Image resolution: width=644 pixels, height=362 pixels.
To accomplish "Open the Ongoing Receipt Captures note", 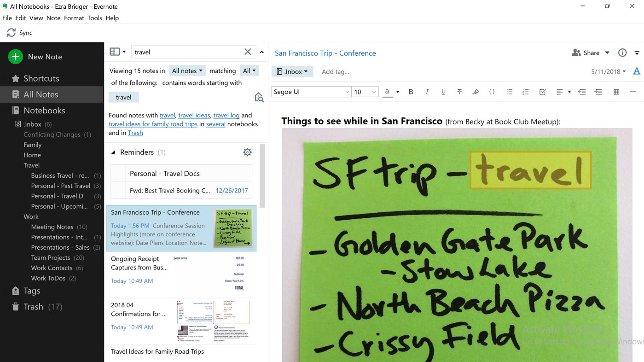I will tap(181, 274).
